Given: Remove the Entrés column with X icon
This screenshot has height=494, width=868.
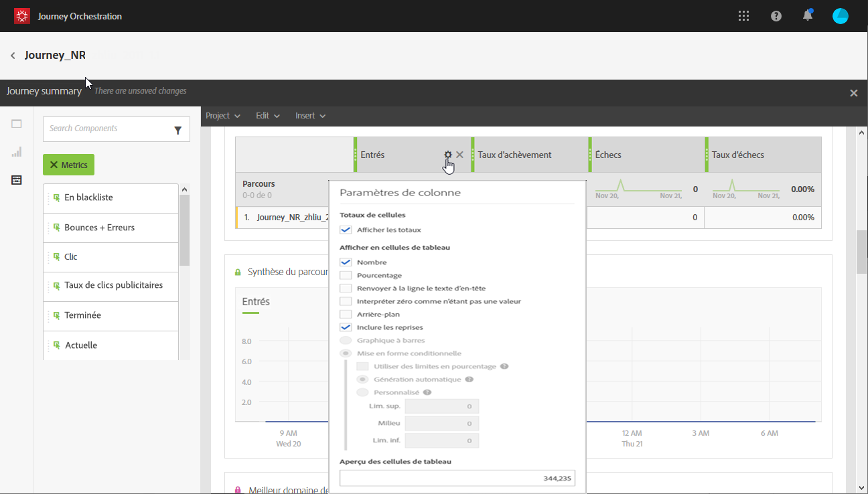Looking at the screenshot, I should click(x=459, y=155).
